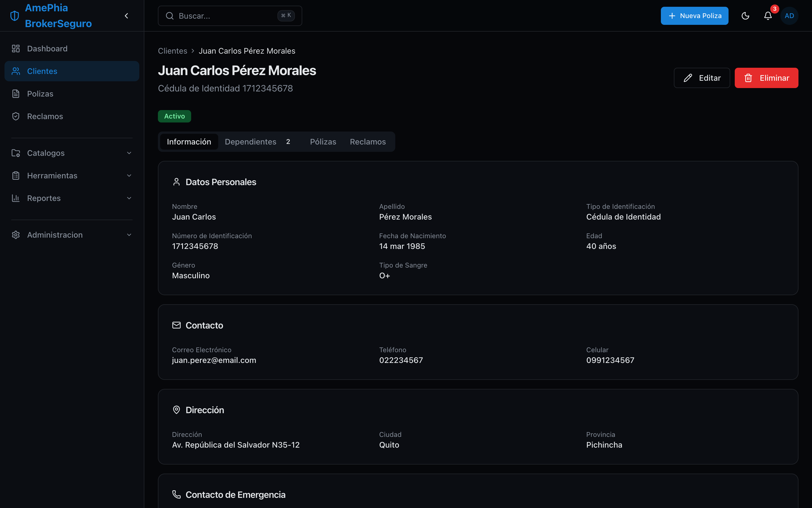Collapse the sidebar with the chevron

coord(127,16)
